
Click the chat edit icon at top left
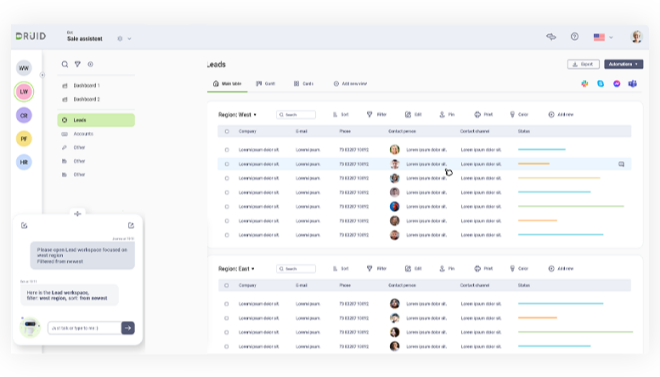pos(24,226)
